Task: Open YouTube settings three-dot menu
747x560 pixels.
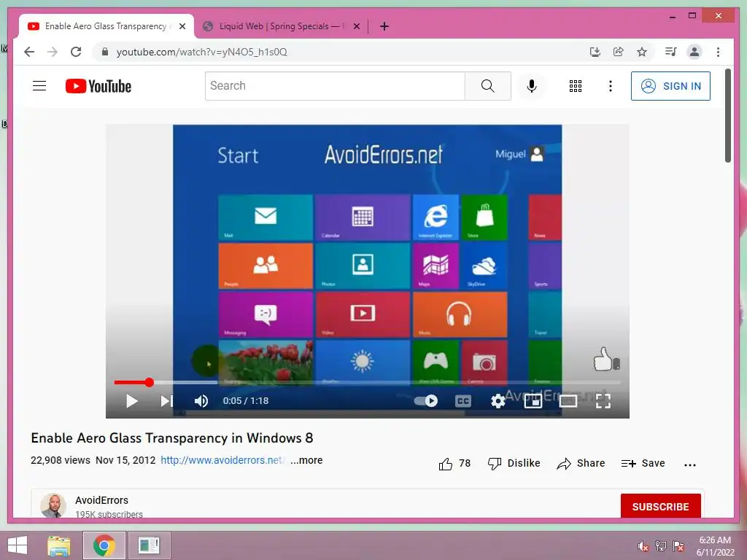Action: 611,86
